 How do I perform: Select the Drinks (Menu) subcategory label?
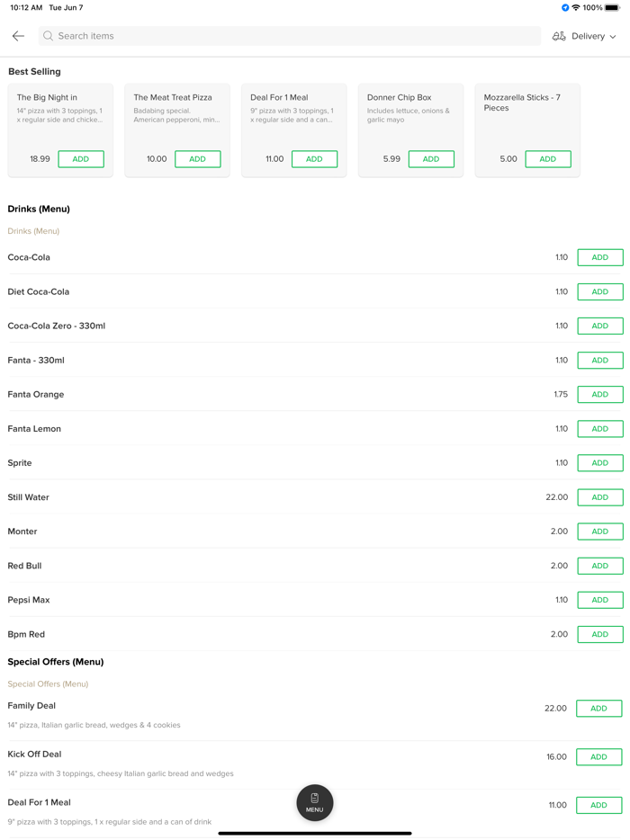tap(33, 231)
